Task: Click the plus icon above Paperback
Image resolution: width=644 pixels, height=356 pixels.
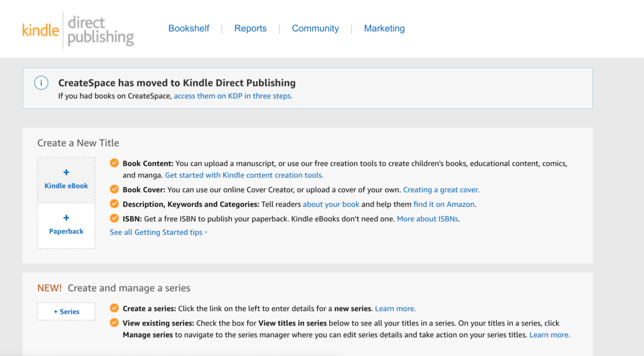Action: (66, 218)
